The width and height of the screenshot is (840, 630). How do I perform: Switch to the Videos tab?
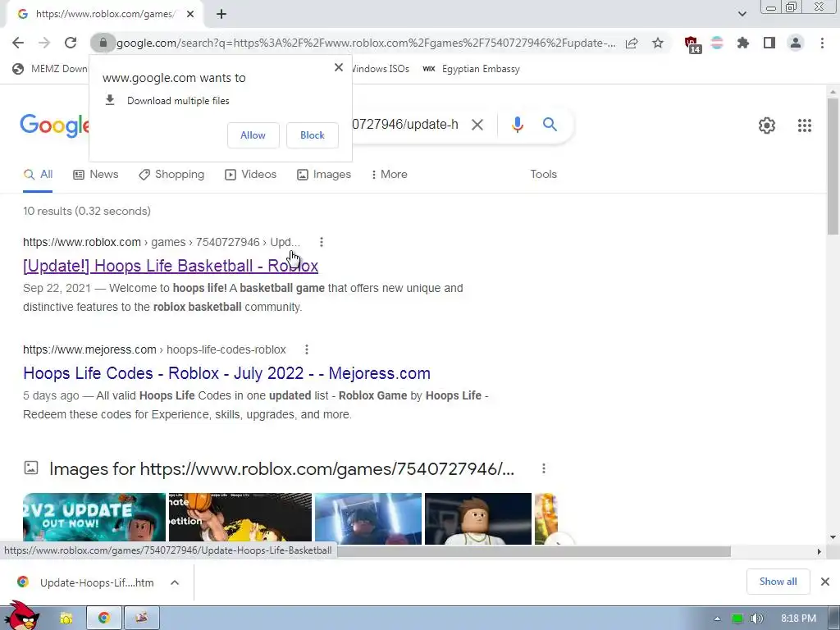[x=251, y=175]
